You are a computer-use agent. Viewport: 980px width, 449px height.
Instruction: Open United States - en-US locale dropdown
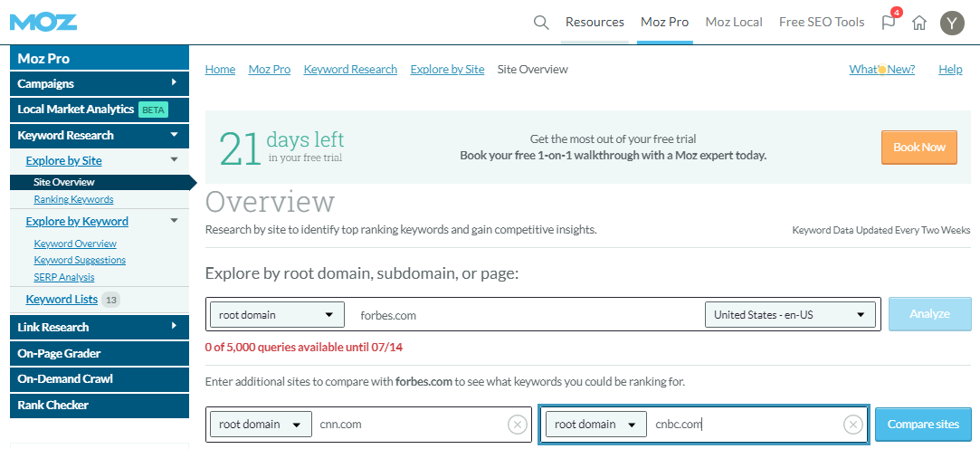(x=790, y=314)
